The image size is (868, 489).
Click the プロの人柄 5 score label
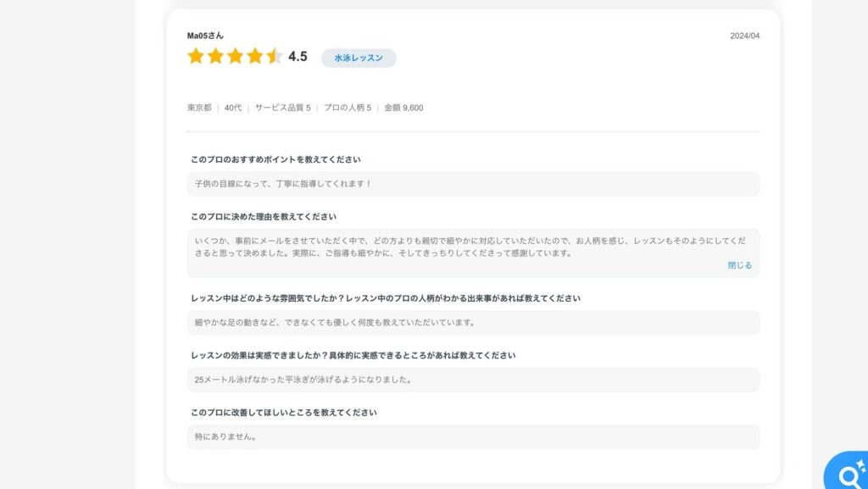coord(347,108)
